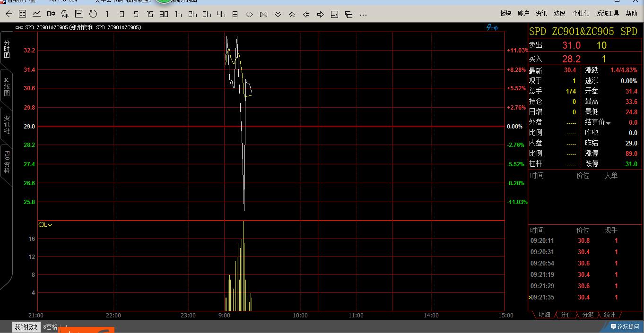Select the 09:21:35 trade record row
Image resolution: width=644 pixels, height=333 pixels.
click(x=574, y=297)
